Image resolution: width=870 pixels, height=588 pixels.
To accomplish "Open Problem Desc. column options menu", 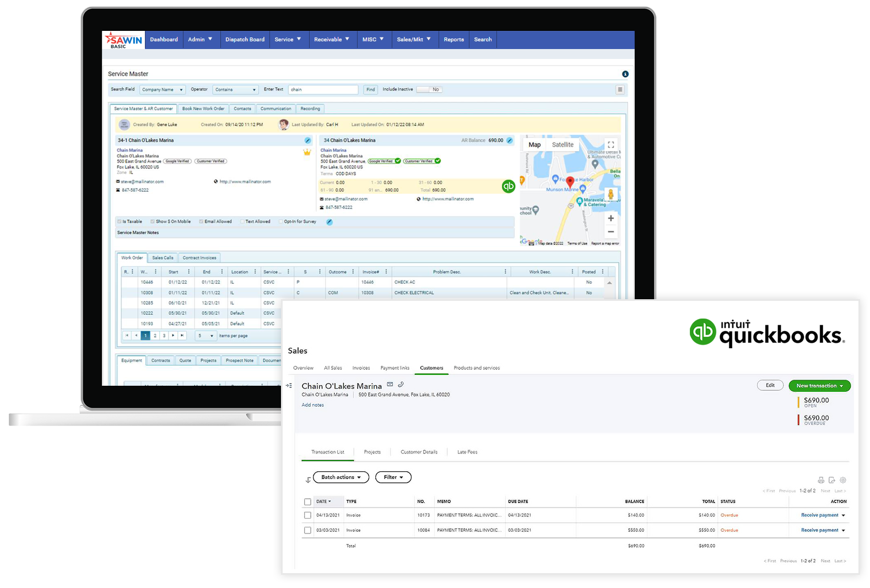I will tap(505, 272).
